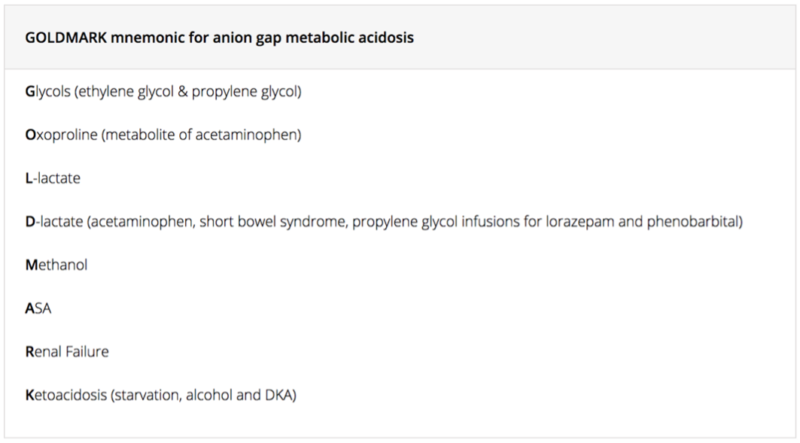Image resolution: width=800 pixels, height=443 pixels.
Task: Click the Ketoacidosis row text
Action: pos(161,395)
